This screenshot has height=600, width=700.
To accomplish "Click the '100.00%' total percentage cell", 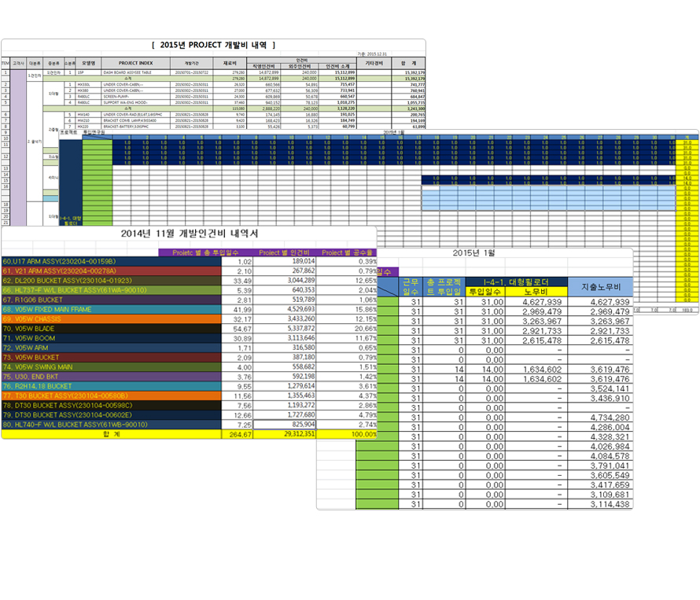I will (346, 434).
